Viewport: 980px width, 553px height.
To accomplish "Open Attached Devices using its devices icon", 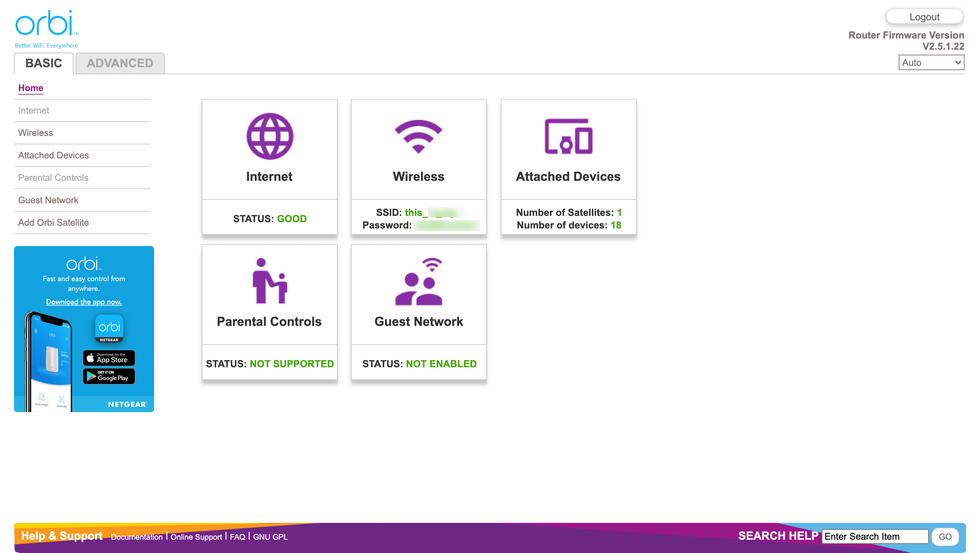I will point(568,137).
